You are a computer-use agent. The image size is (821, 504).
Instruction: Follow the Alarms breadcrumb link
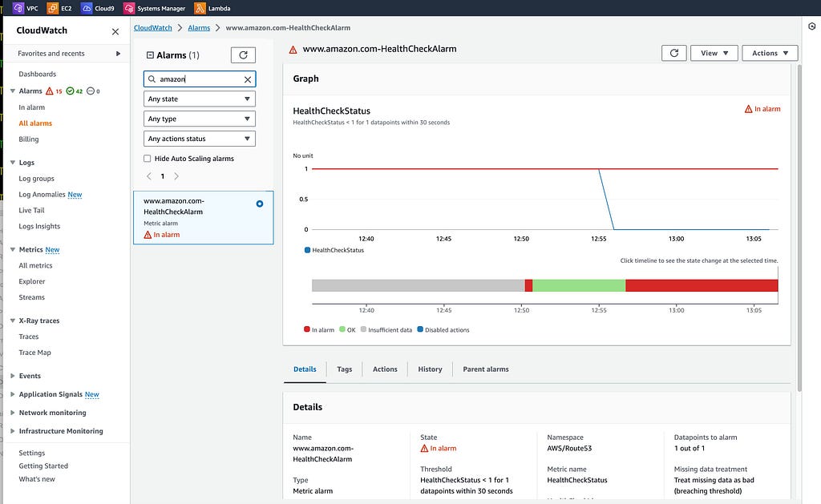[x=199, y=28]
